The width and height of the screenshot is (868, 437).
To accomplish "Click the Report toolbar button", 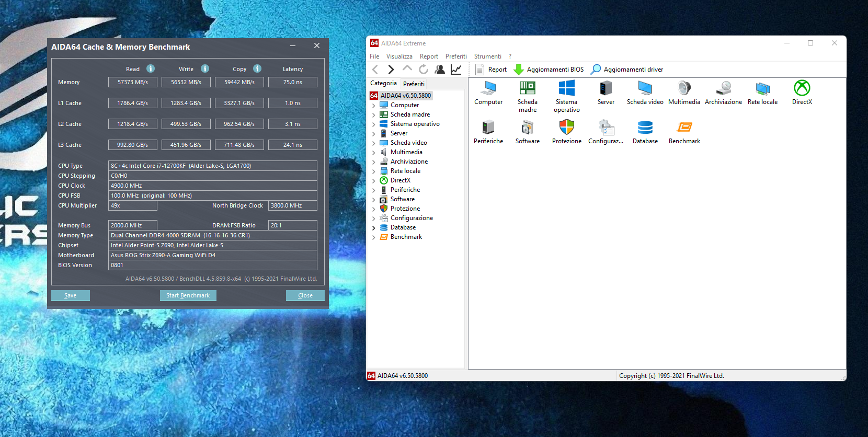I will pyautogui.click(x=491, y=70).
